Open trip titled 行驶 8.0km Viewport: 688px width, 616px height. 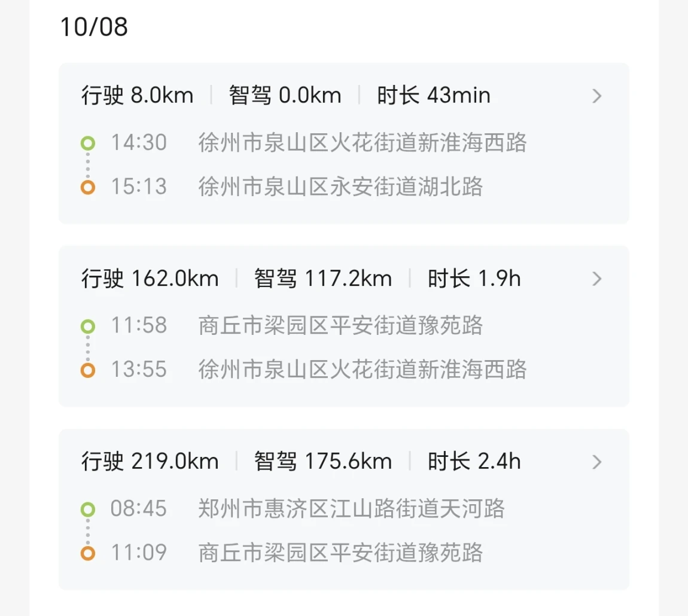coord(138,96)
